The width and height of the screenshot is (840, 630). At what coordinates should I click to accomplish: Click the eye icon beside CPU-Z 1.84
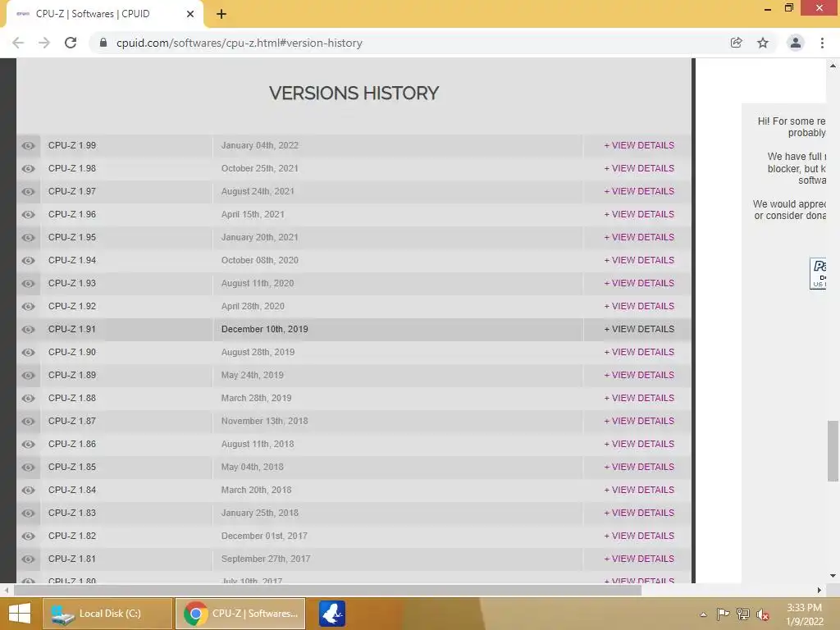click(x=29, y=491)
